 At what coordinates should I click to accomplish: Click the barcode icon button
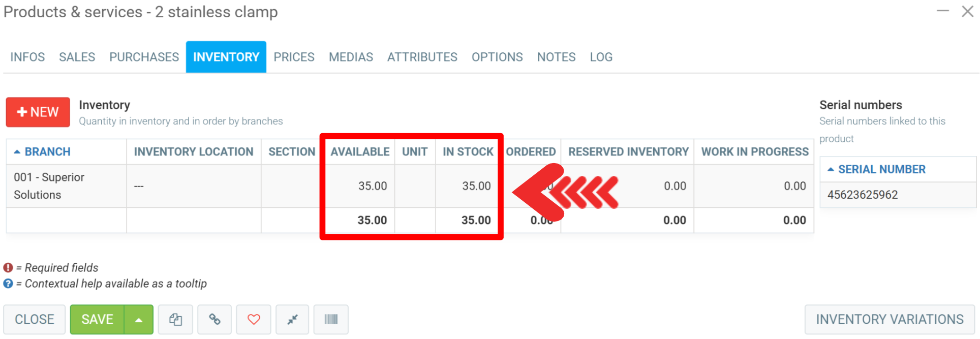pyautogui.click(x=331, y=320)
